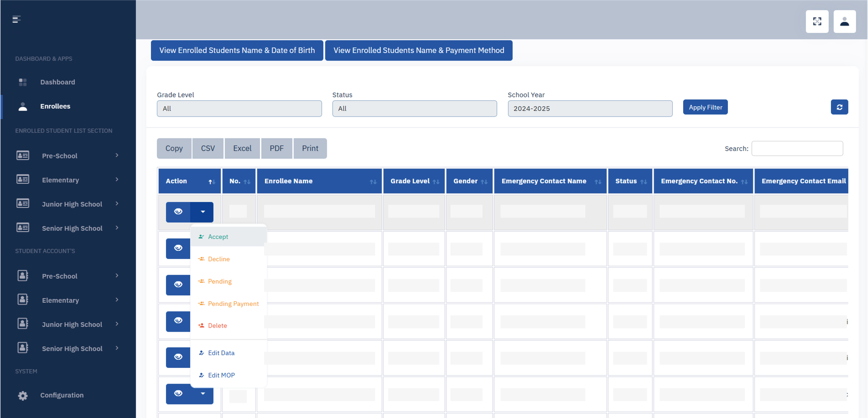Open the Grade Level filter dropdown
This screenshot has height=418, width=868.
(x=239, y=109)
